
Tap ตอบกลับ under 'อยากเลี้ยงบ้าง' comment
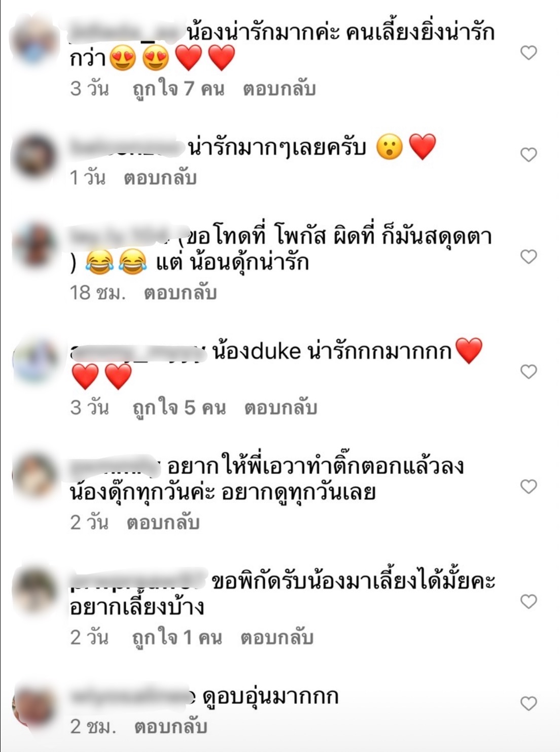click(x=277, y=637)
